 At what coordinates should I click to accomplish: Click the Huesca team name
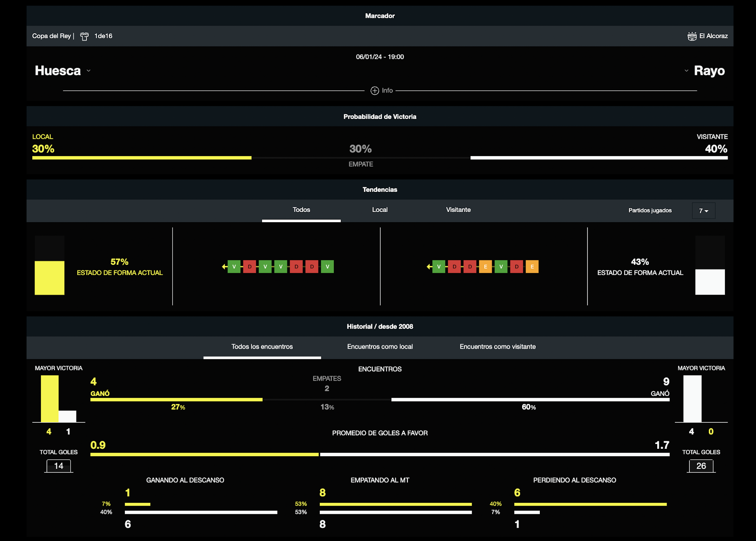[x=58, y=71]
